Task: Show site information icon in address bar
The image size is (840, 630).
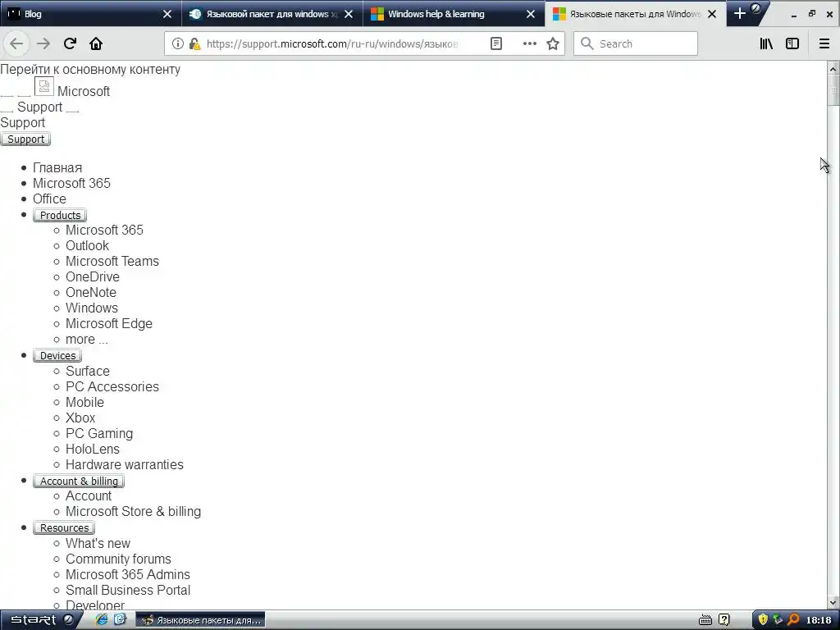Action: click(177, 43)
